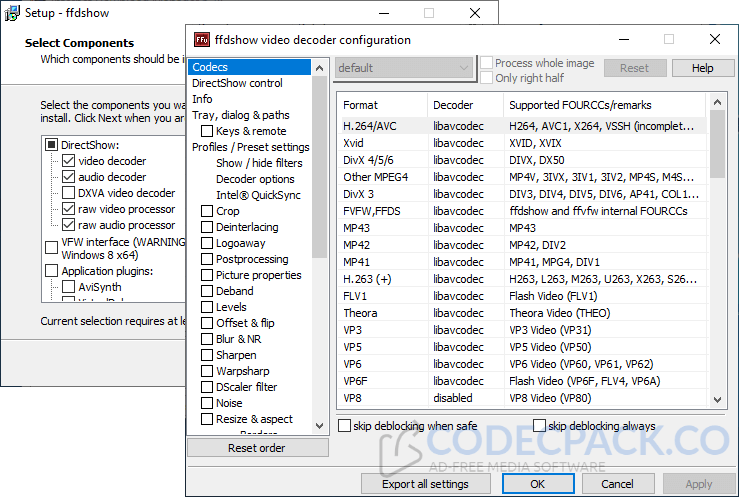Viewport: 739px width, 497px height.
Task: Select the FLV1 format row
Action: click(522, 296)
